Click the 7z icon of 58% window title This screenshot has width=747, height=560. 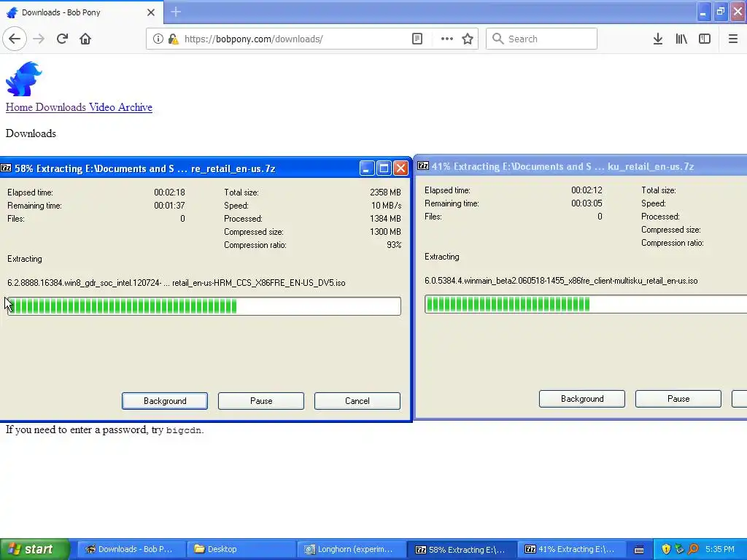click(6, 168)
